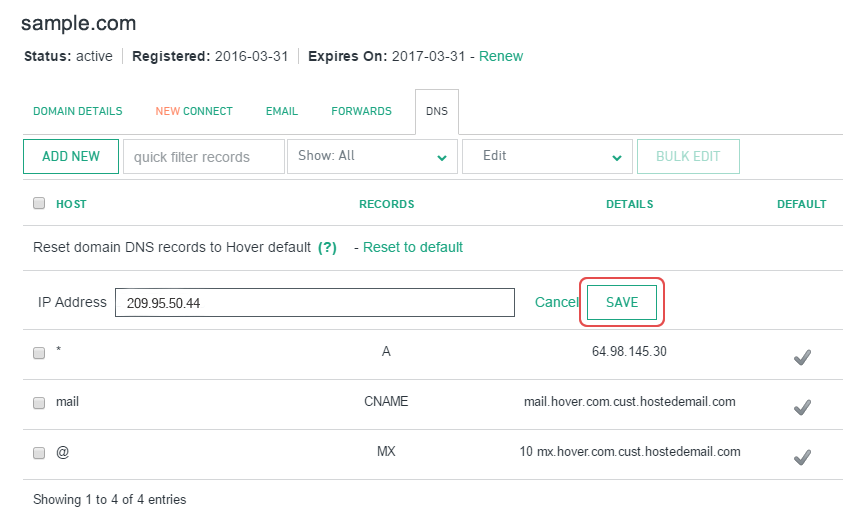Open the Forwards tab
Screen dimensions: 866x528
[x=361, y=111]
